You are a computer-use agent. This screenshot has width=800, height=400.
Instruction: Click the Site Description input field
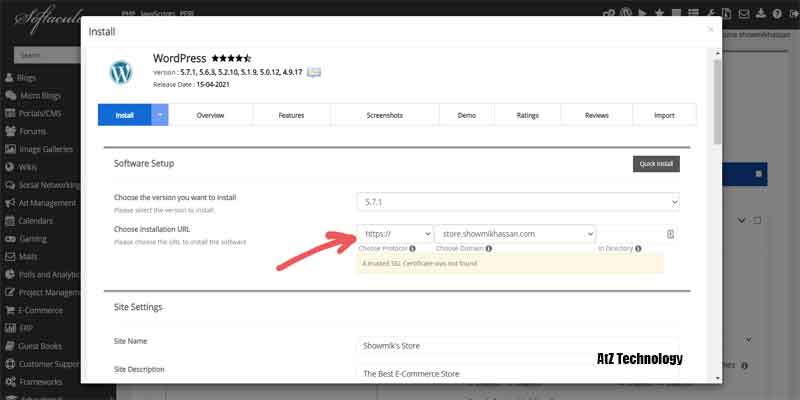518,373
